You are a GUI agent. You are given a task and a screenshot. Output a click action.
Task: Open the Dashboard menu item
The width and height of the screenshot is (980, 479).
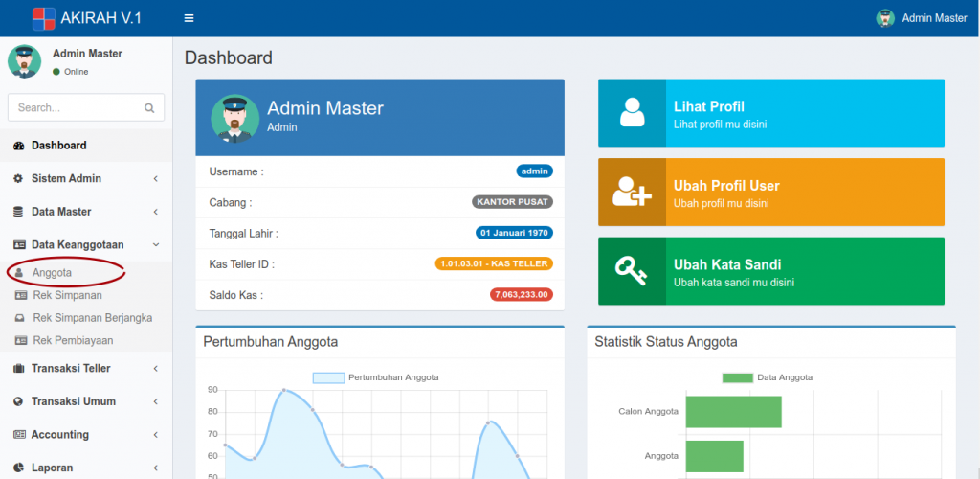(x=59, y=146)
